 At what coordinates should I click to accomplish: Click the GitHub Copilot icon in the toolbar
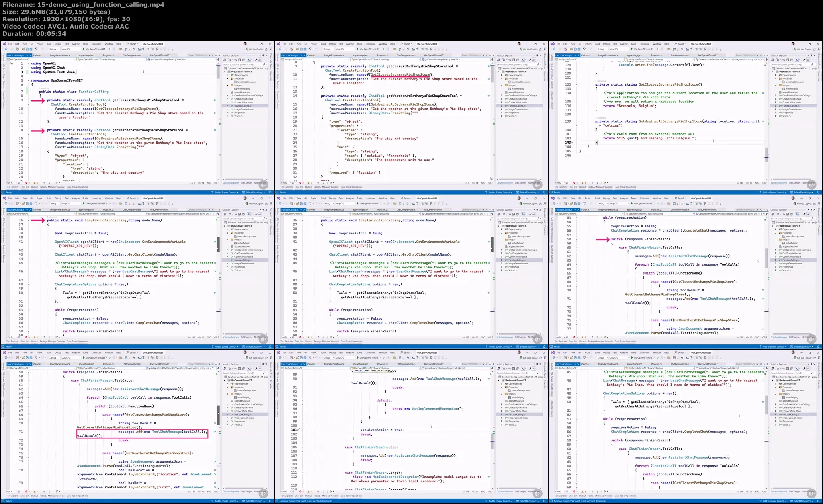click(246, 49)
